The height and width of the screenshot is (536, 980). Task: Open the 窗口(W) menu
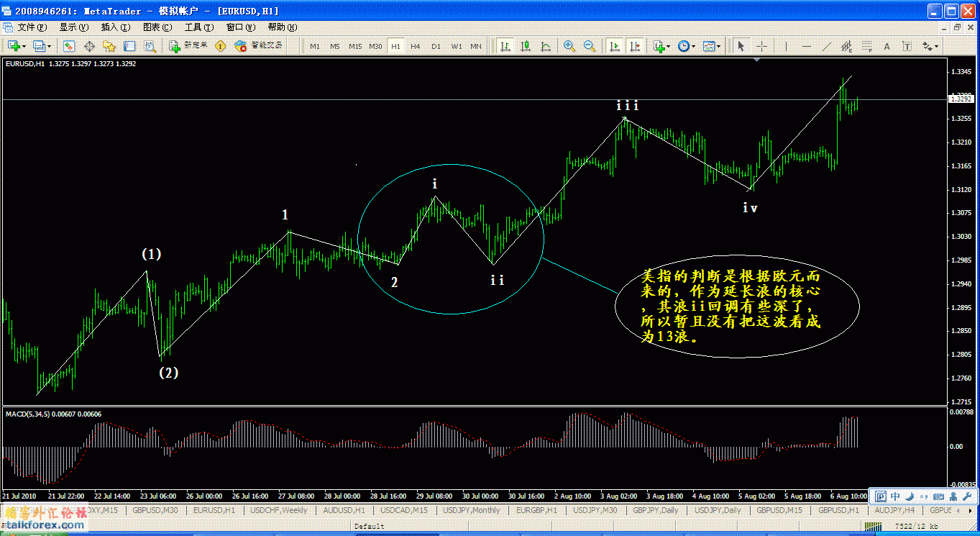[241, 27]
